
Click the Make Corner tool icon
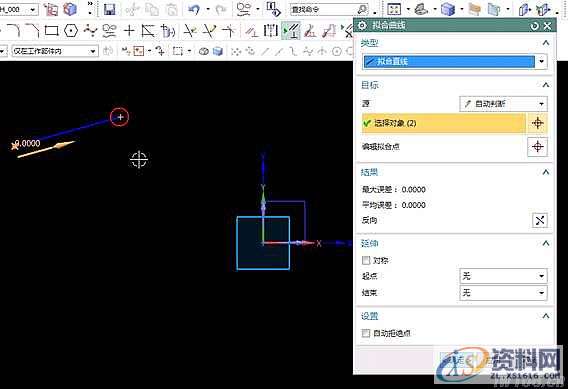pyautogui.click(x=229, y=31)
